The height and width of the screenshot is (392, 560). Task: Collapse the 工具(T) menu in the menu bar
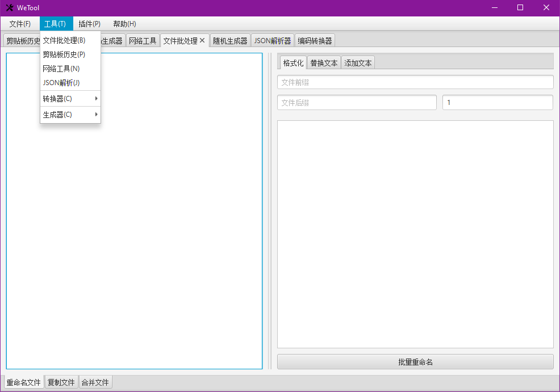pos(56,23)
